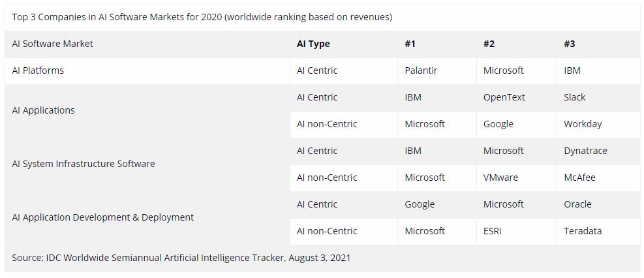This screenshot has height=278, width=644.
Task: Select the AI Platforms row label
Action: point(38,70)
